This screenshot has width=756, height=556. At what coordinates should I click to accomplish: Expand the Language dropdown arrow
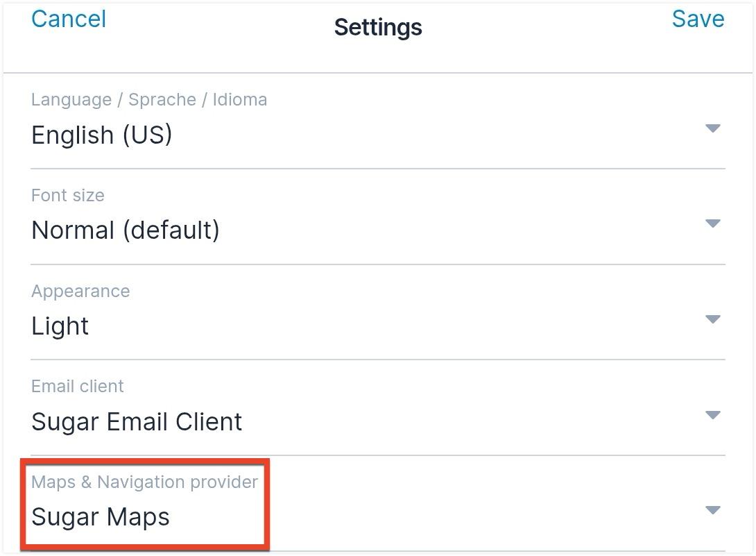click(712, 128)
